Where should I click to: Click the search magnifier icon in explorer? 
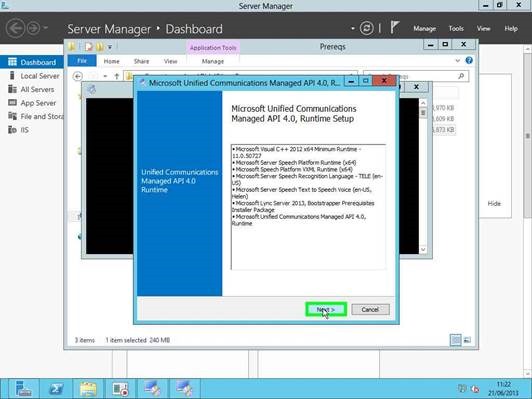click(461, 76)
